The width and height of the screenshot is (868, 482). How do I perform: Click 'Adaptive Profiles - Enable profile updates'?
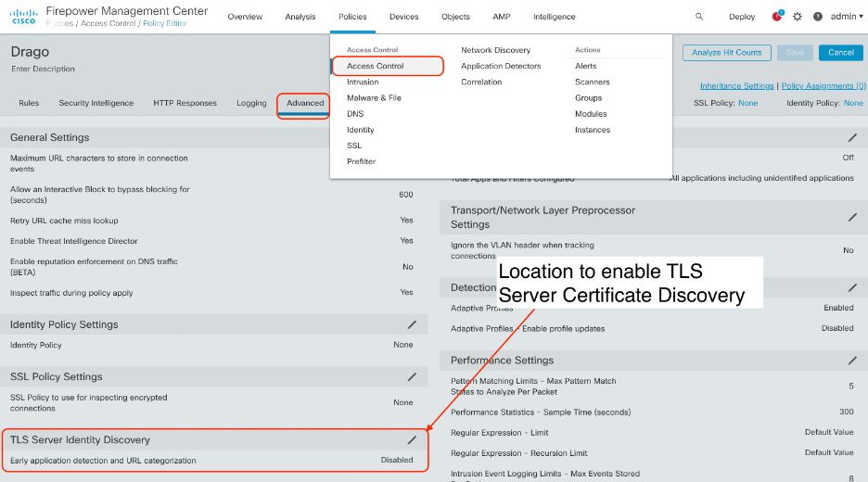tap(528, 329)
